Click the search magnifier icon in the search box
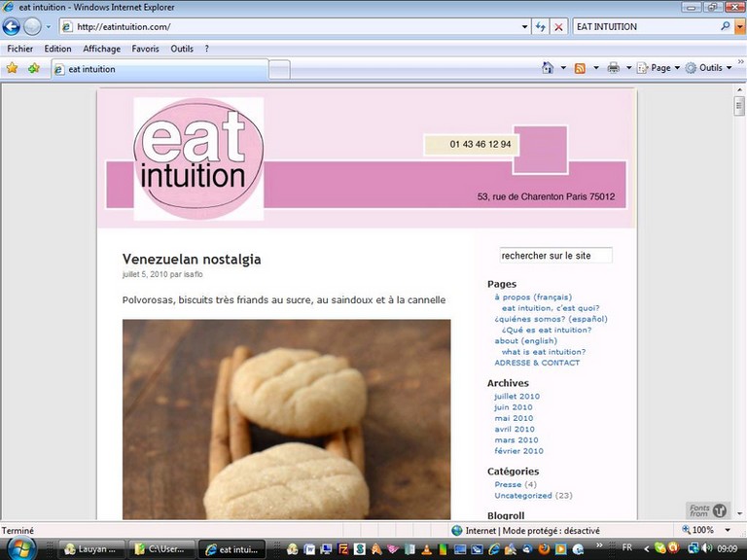747x560 pixels. 725,26
